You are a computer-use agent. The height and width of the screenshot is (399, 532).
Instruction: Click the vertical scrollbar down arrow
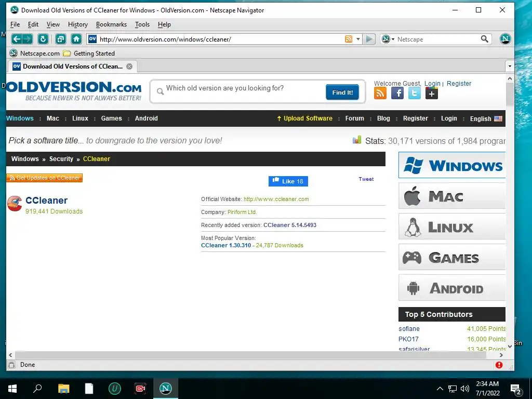click(510, 347)
